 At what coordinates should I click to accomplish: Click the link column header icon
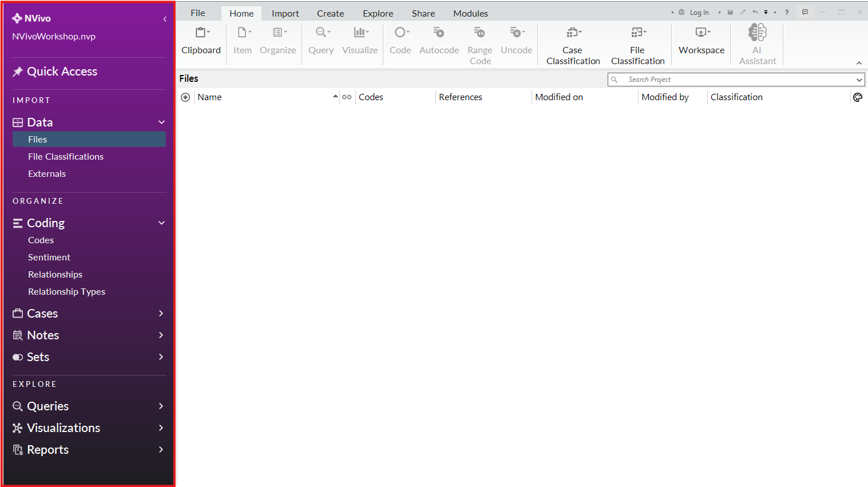coord(347,97)
